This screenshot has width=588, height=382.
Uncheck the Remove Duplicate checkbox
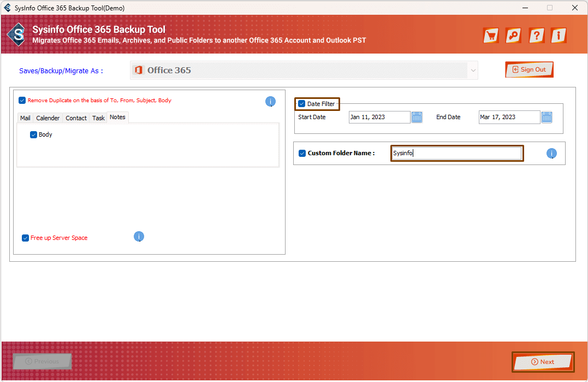22,101
